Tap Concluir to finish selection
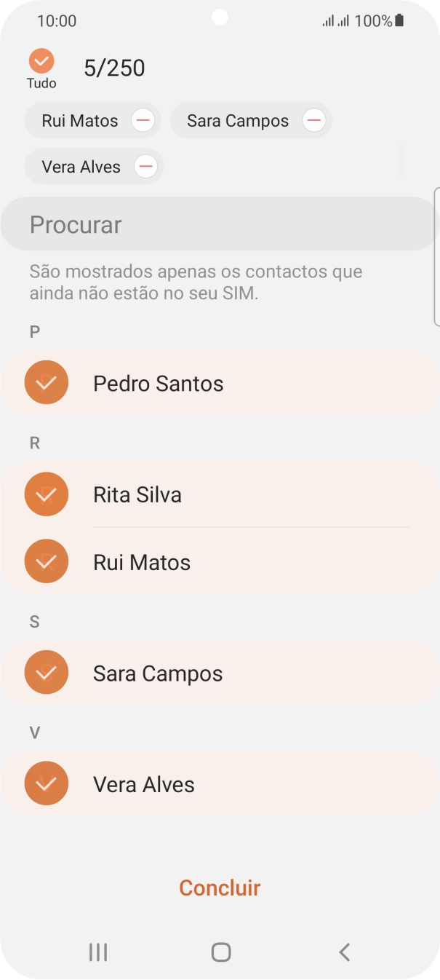 (x=220, y=888)
